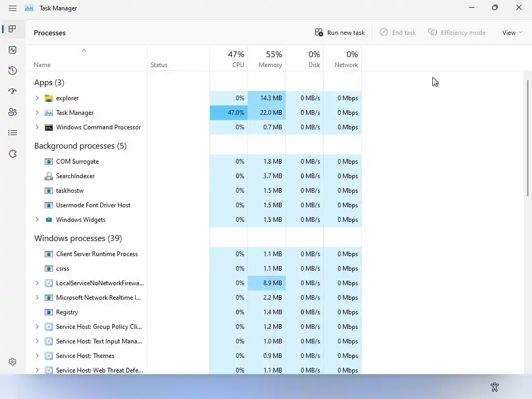The image size is (532, 399).
Task: Open the Services sidebar icon
Action: 12,154
